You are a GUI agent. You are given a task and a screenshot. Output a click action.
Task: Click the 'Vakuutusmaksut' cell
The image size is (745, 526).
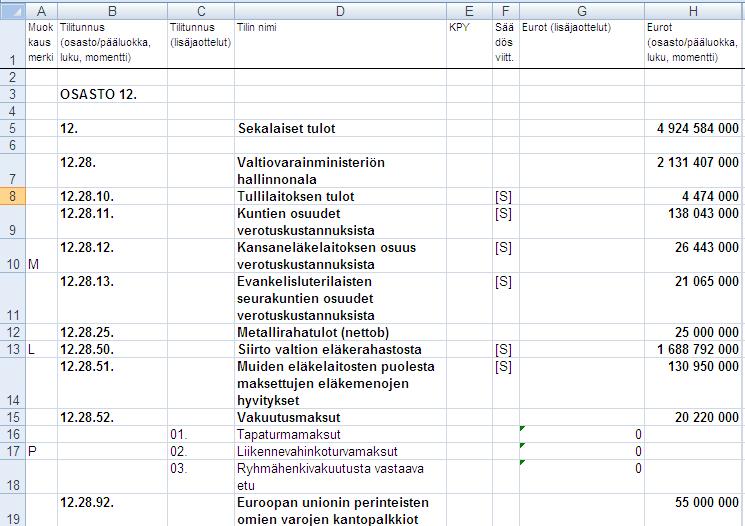point(340,417)
